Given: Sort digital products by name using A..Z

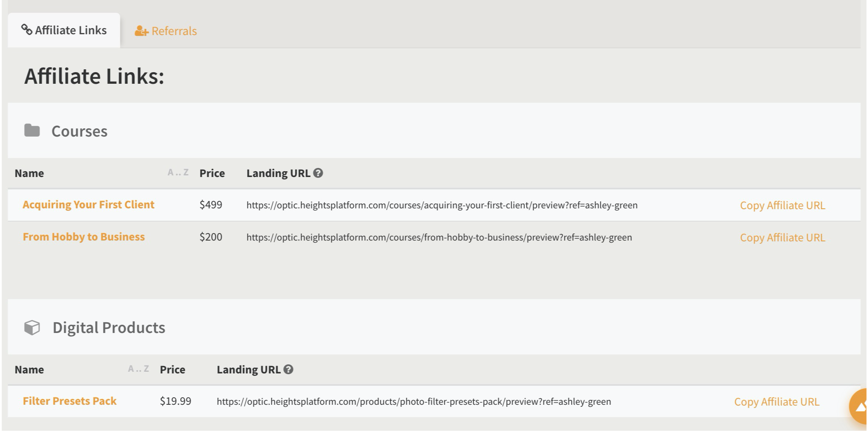Looking at the screenshot, I should [138, 369].
